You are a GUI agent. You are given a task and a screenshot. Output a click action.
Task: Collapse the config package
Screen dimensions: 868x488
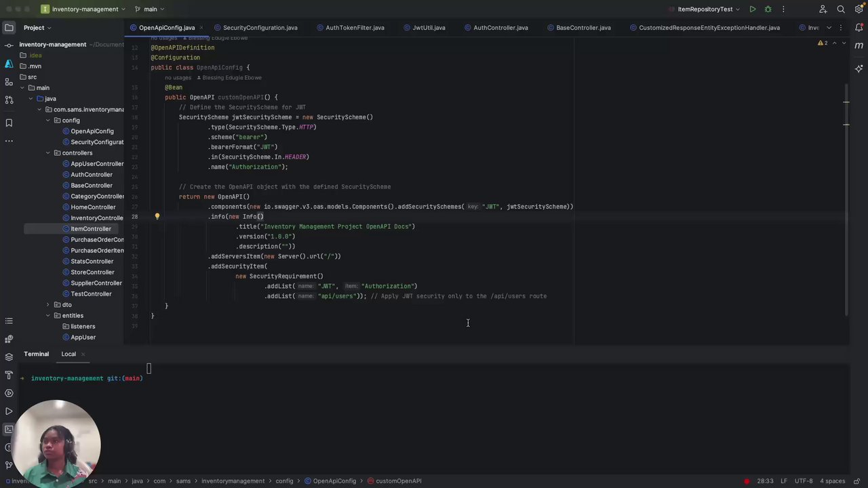(48, 121)
